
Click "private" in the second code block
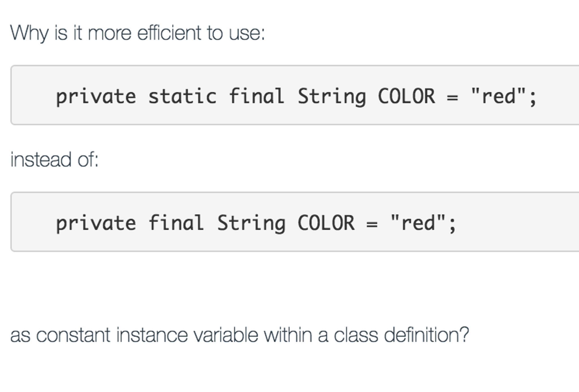point(96,224)
